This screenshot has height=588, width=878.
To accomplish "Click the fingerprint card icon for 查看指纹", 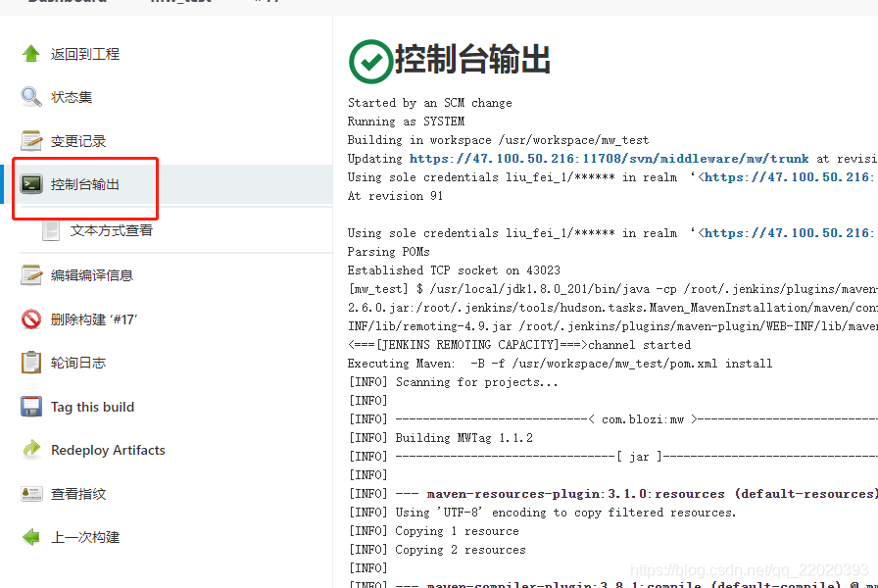I will pos(31,493).
